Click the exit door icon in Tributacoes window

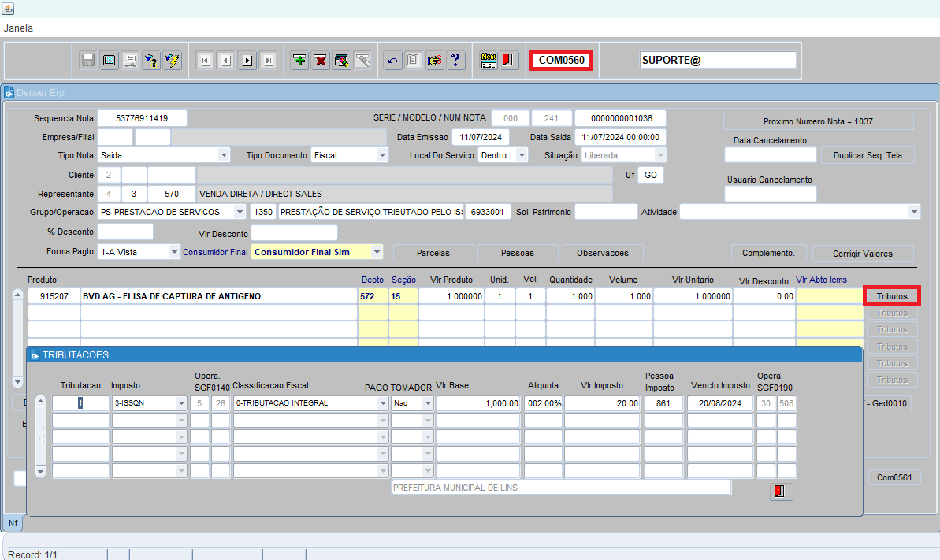point(781,491)
